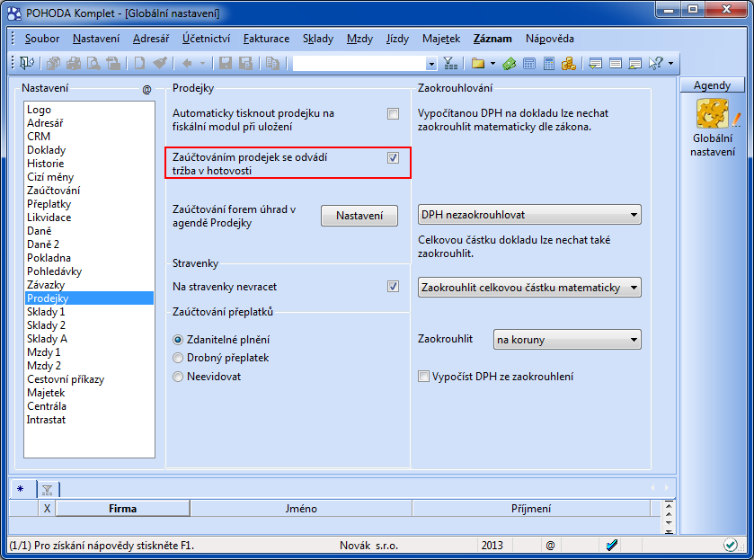This screenshot has width=754, height=560.
Task: Sort by the Jméno column header
Action: [301, 509]
